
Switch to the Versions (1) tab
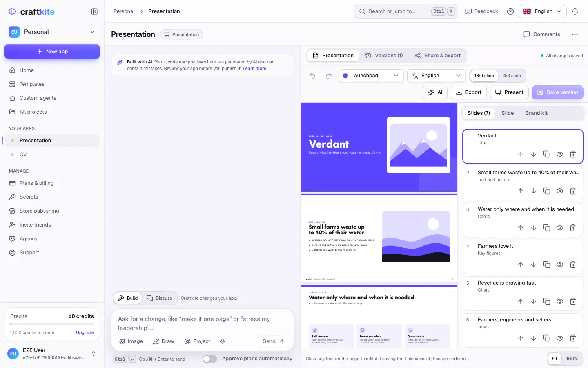pyautogui.click(x=384, y=56)
